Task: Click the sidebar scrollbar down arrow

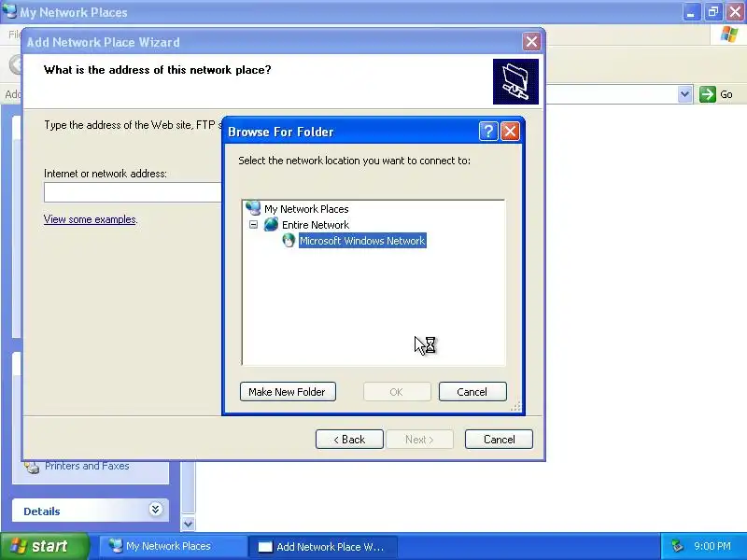Action: (x=189, y=524)
